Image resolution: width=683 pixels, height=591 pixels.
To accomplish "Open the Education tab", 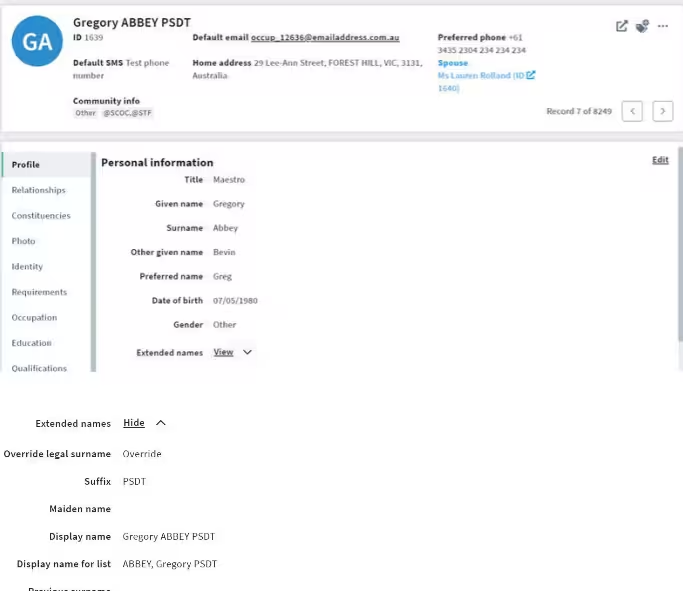I will (x=31, y=343).
